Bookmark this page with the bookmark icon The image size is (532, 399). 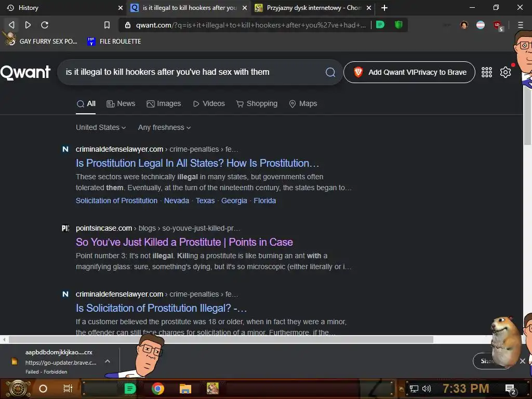pyautogui.click(x=107, y=25)
